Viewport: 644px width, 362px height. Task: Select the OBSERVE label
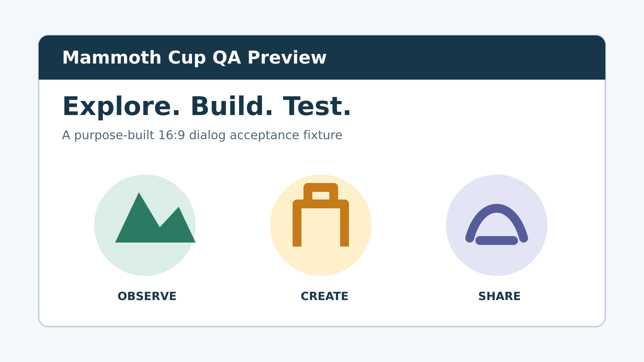(x=147, y=296)
